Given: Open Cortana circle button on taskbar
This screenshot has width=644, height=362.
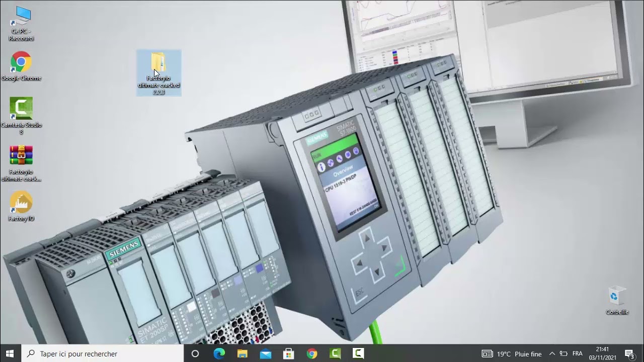Looking at the screenshot, I should [x=195, y=354].
